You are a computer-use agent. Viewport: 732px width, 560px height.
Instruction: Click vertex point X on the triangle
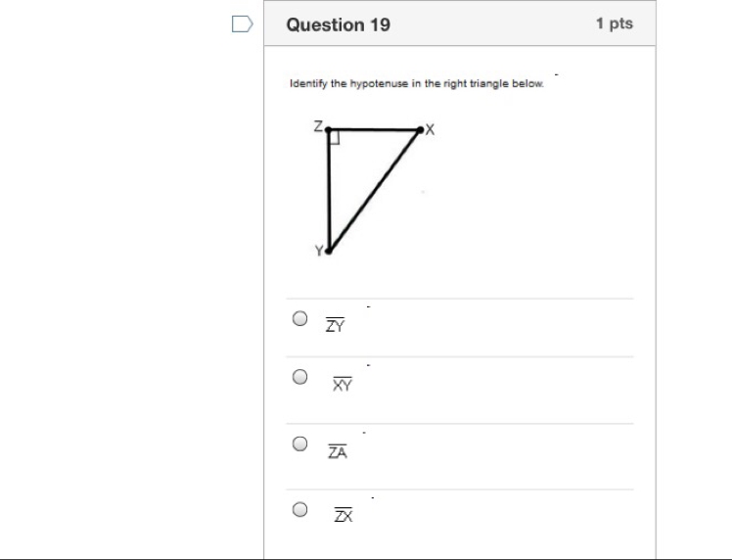420,130
